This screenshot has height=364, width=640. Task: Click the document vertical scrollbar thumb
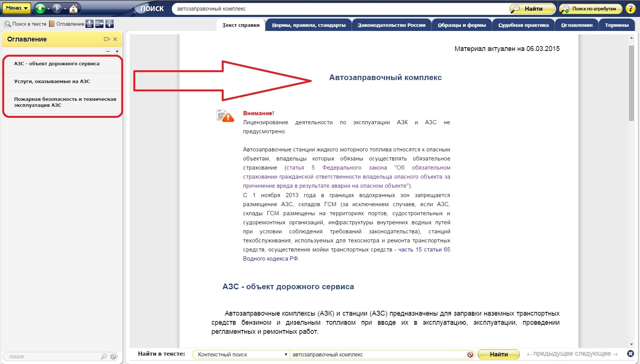(631, 83)
